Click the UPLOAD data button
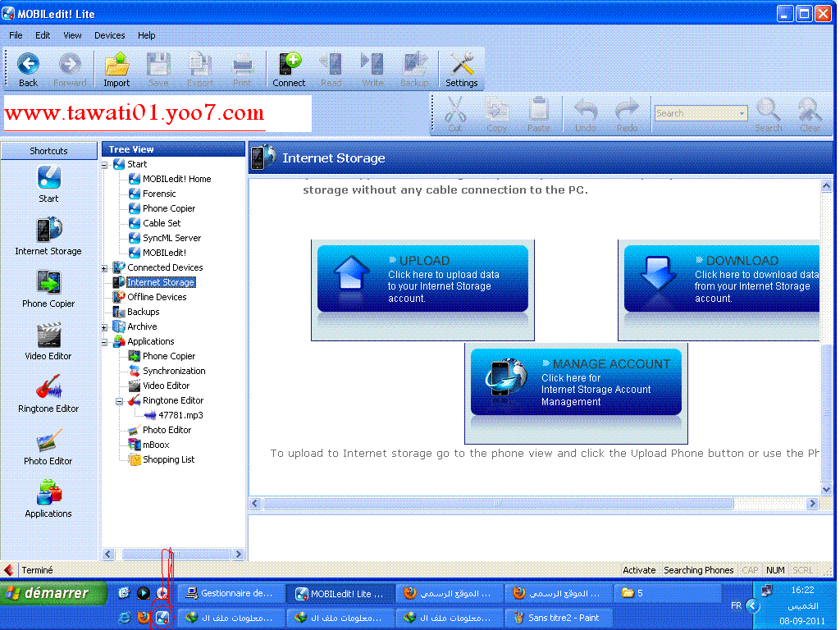This screenshot has height=630, width=840. point(422,279)
